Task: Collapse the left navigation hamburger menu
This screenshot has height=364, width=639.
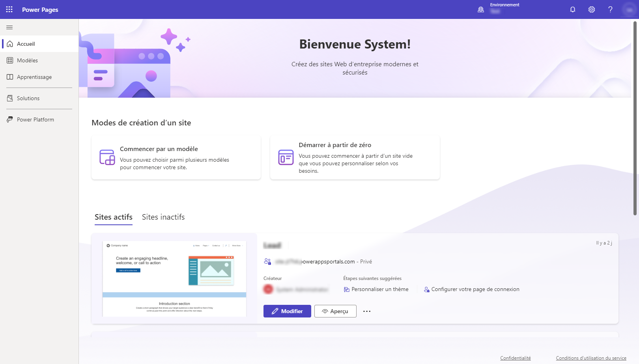Action: coord(9,27)
